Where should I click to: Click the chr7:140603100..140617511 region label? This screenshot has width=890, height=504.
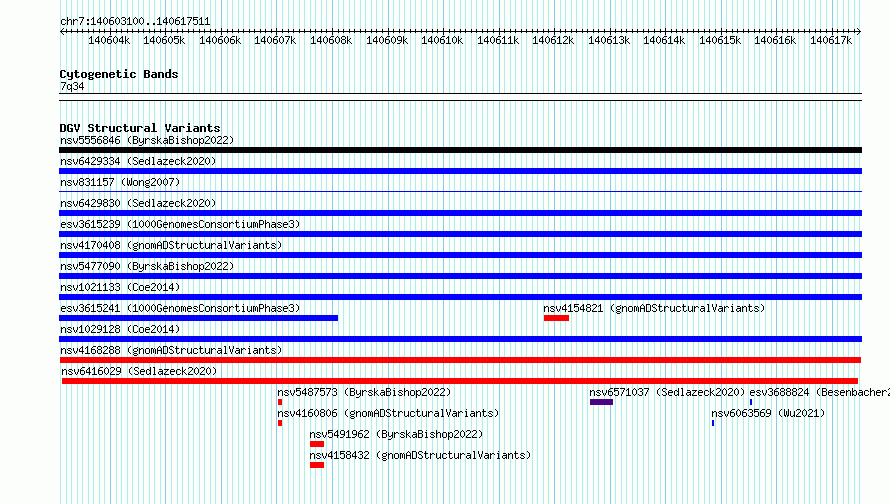[x=135, y=21]
